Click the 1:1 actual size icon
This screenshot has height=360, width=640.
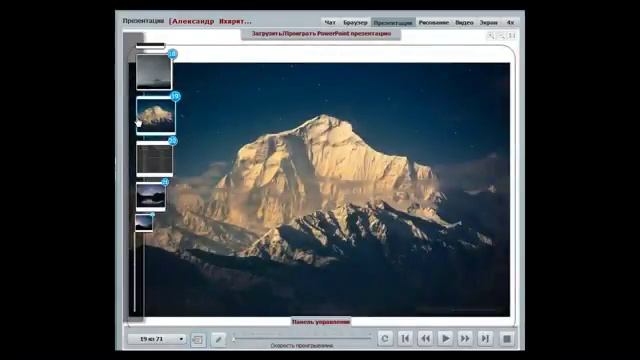click(x=511, y=36)
